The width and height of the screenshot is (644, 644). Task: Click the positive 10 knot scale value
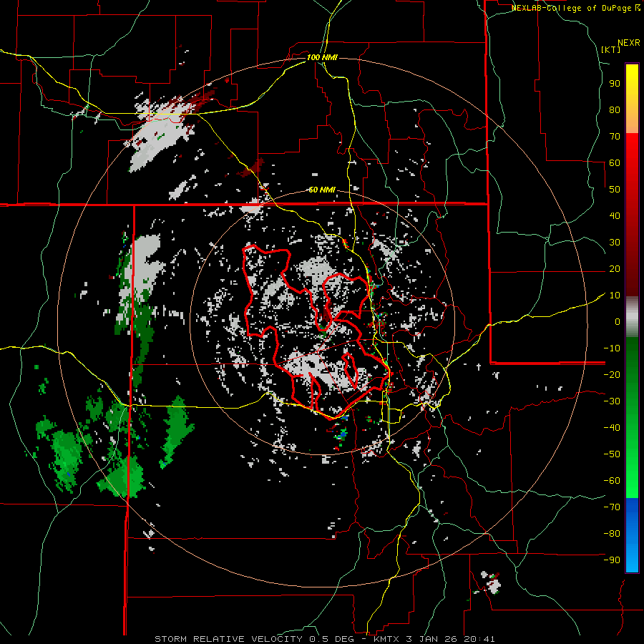point(615,296)
